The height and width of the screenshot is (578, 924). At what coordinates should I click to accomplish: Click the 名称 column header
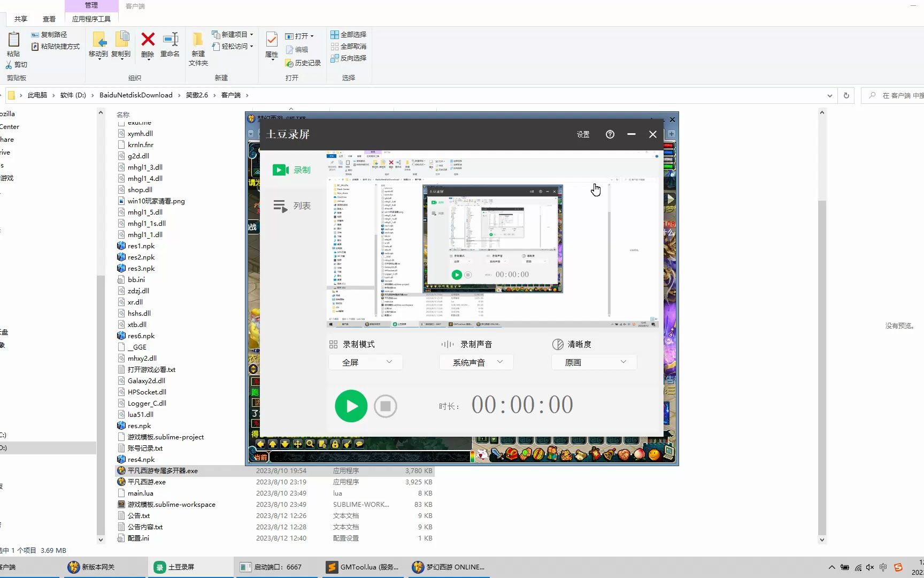point(123,115)
